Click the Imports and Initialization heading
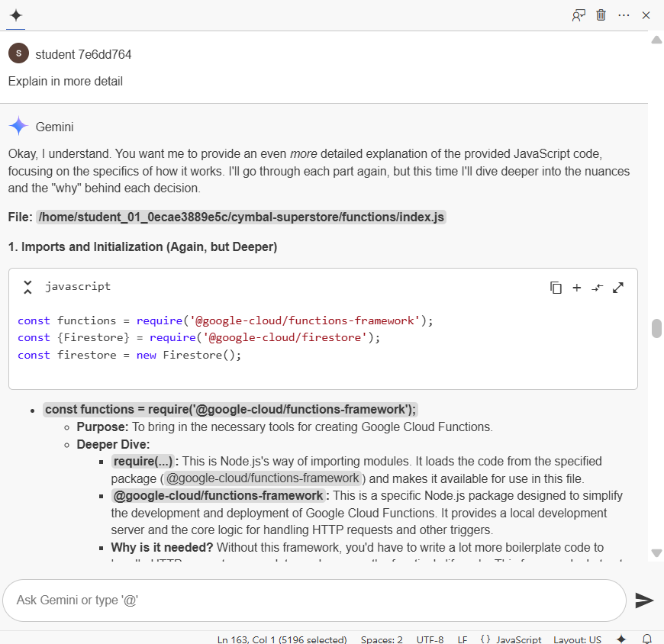 point(143,247)
